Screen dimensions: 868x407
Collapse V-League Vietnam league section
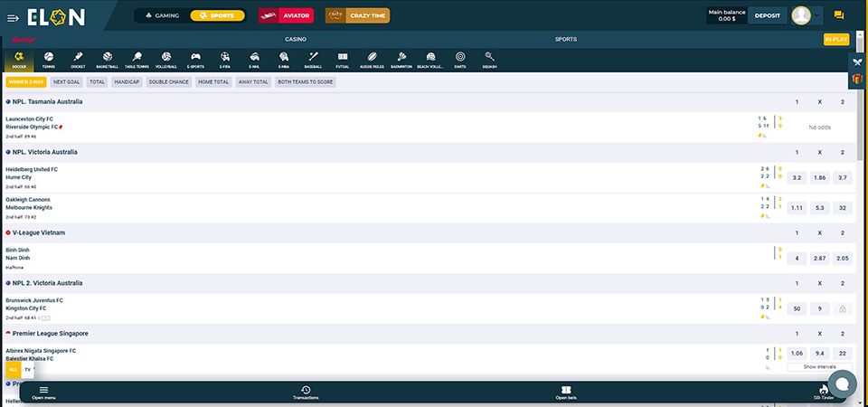coord(429,232)
